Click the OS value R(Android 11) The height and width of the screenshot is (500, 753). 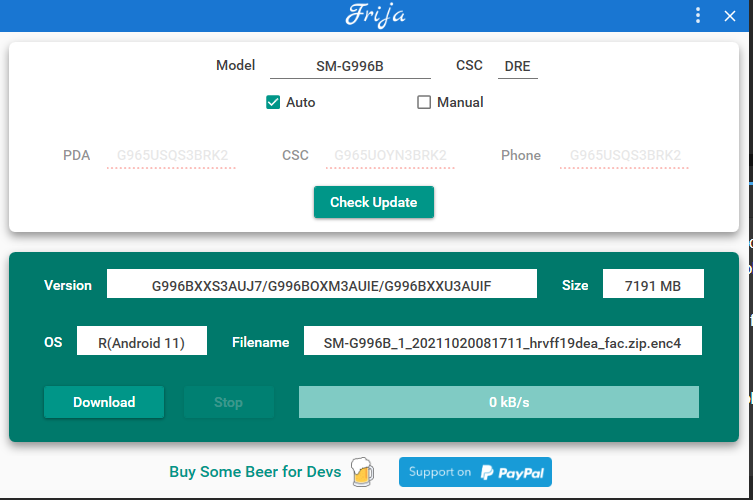142,342
